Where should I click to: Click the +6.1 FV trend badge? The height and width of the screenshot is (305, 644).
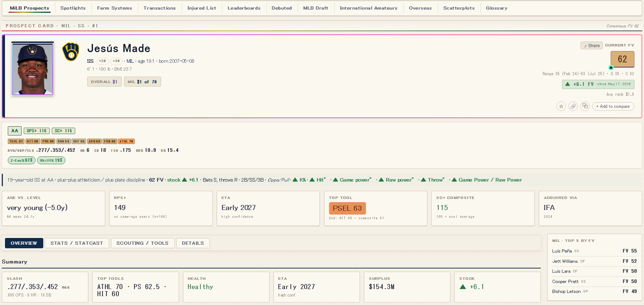pos(598,84)
